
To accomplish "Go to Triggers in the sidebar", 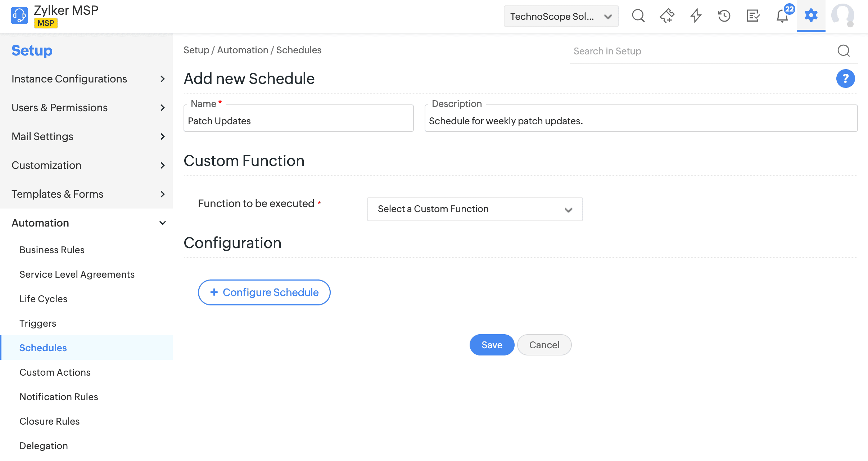I will [38, 323].
